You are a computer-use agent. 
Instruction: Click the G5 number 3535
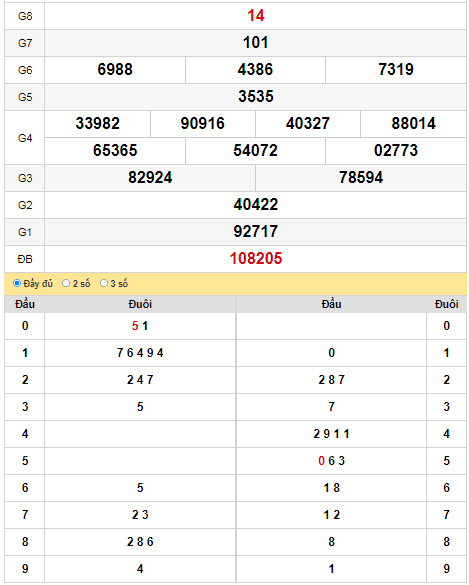256,96
